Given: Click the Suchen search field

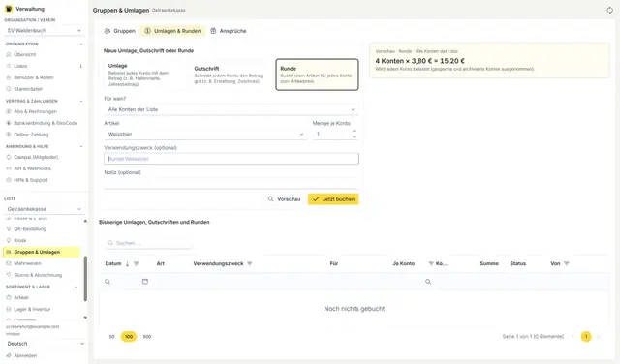Looking at the screenshot, I should tap(148, 243).
